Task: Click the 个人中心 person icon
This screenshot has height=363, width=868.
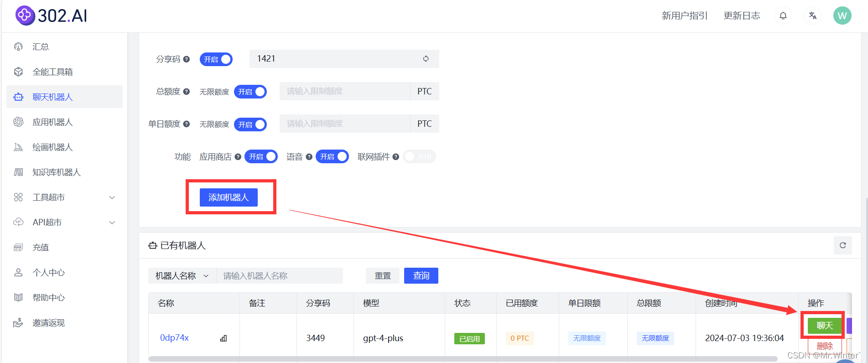Action: pos(18,272)
